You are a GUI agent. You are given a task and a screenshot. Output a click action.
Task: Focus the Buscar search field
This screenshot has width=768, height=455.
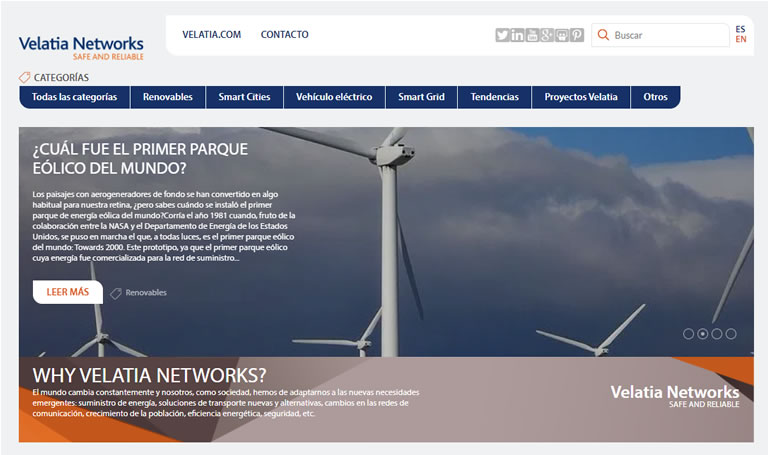tap(660, 35)
